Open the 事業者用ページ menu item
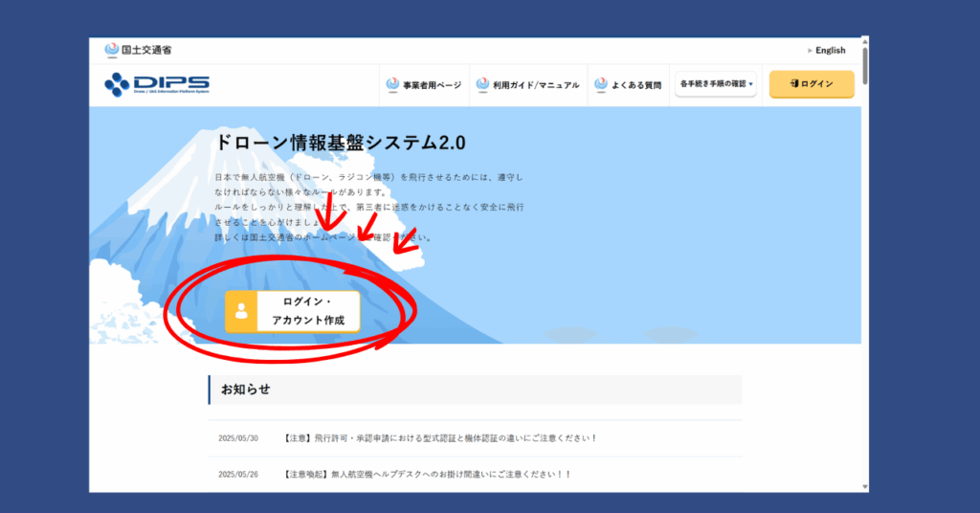The width and height of the screenshot is (980, 513). pos(424,85)
